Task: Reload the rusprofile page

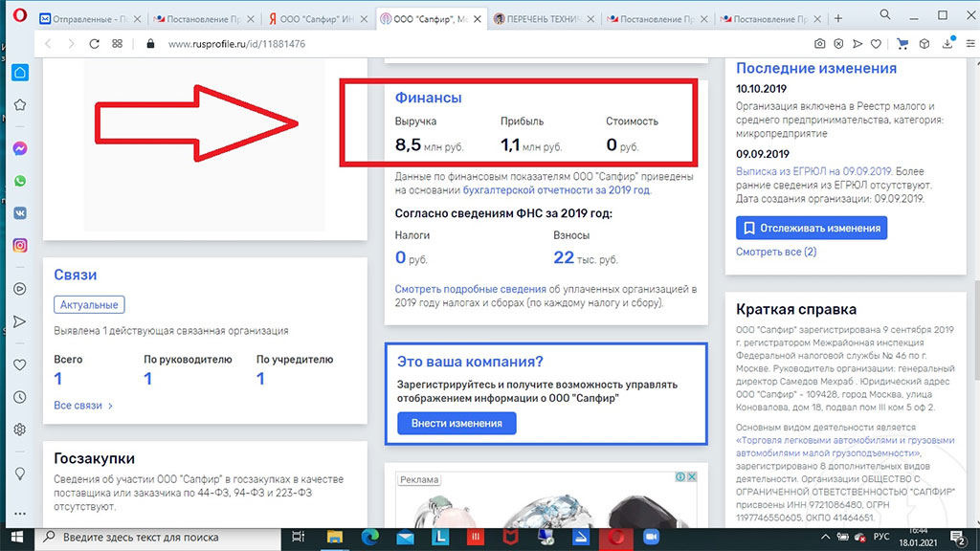Action: click(x=94, y=43)
